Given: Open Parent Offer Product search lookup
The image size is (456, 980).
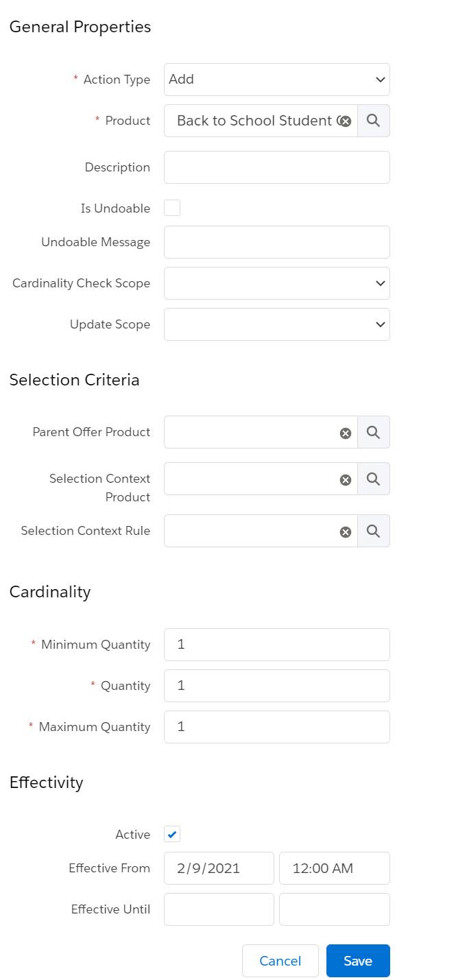Looking at the screenshot, I should (374, 432).
